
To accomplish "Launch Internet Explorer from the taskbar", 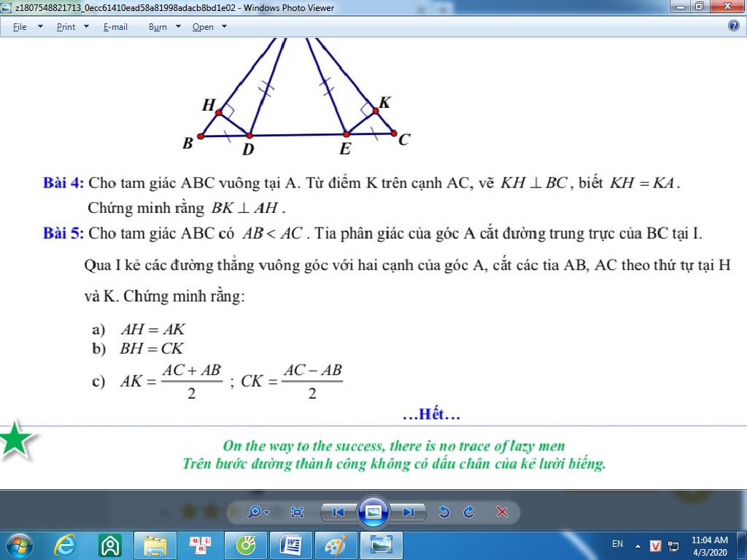I will (x=65, y=545).
